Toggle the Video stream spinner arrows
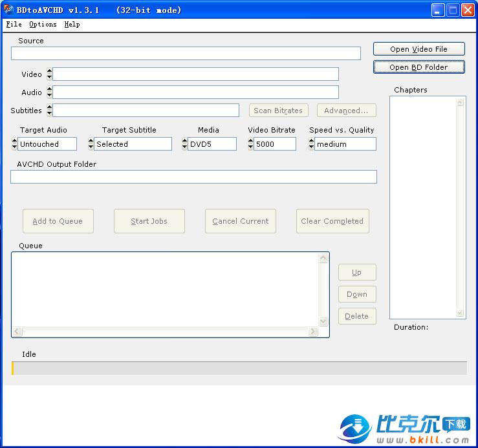This screenshot has height=448, width=478. (x=49, y=74)
